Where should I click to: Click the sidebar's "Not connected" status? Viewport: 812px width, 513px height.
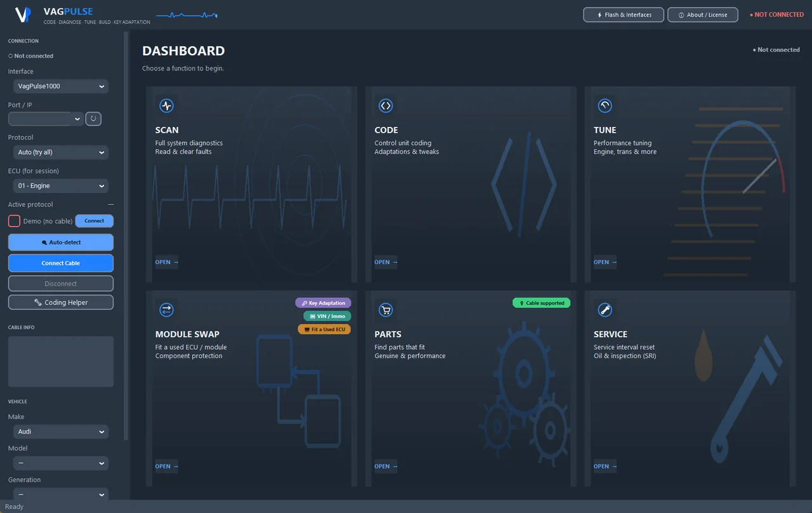click(31, 56)
